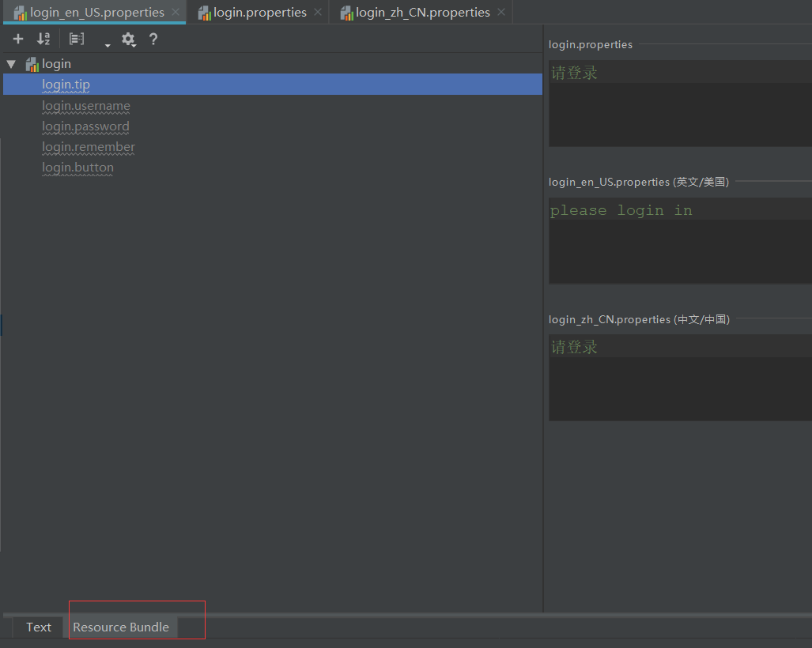Select the login.password property key

click(x=85, y=126)
